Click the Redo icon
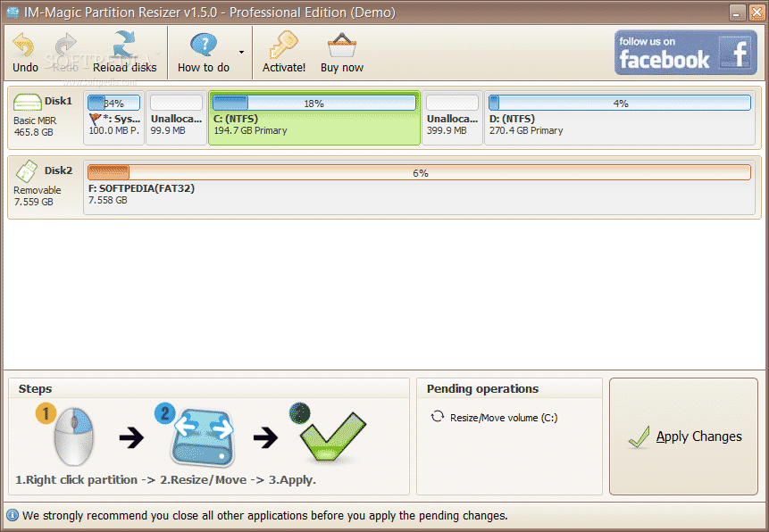769x532 pixels. (63, 43)
